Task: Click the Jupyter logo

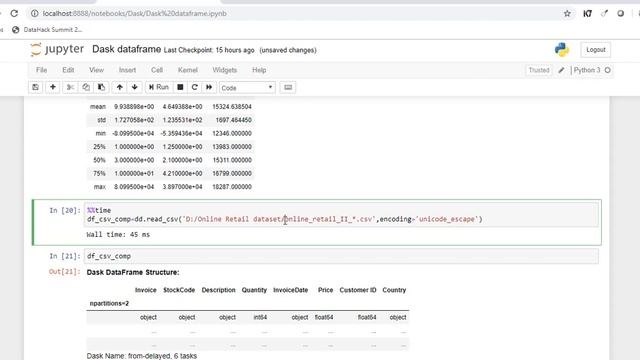Action: click(57, 49)
